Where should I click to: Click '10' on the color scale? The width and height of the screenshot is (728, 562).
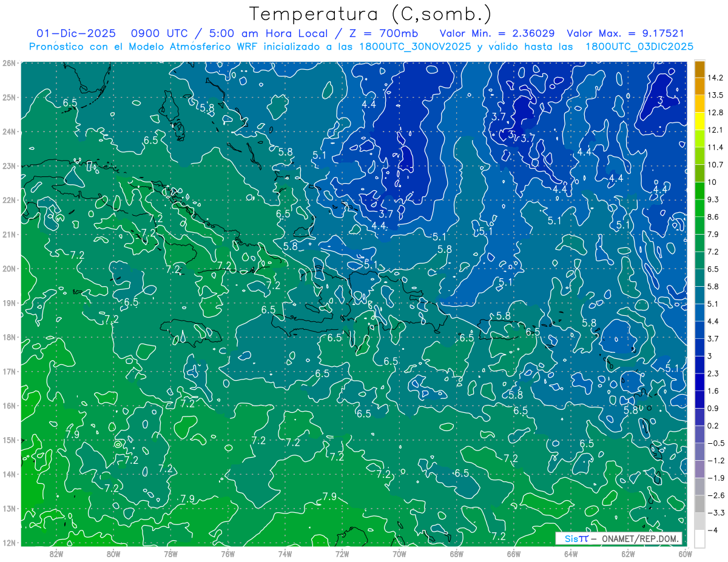click(x=712, y=182)
